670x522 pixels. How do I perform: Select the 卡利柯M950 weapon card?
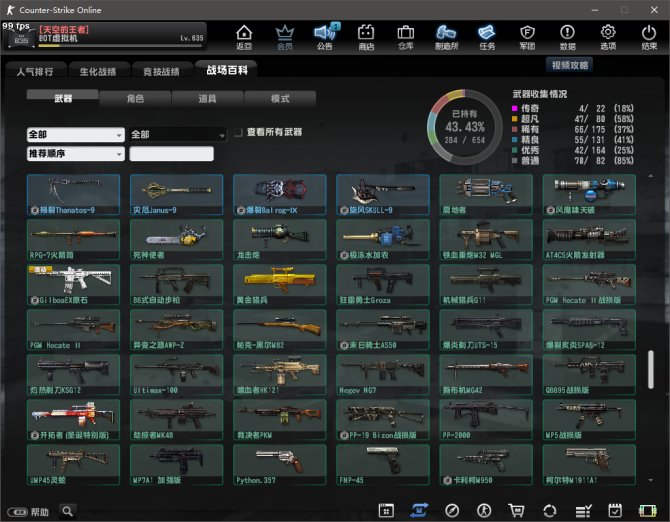pyautogui.click(x=486, y=465)
